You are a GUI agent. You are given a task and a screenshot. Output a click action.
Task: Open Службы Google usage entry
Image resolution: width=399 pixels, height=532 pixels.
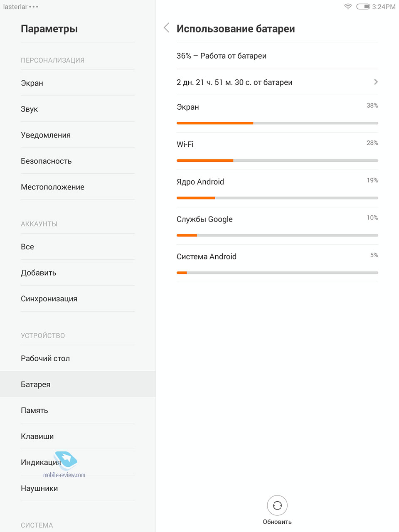[277, 226]
